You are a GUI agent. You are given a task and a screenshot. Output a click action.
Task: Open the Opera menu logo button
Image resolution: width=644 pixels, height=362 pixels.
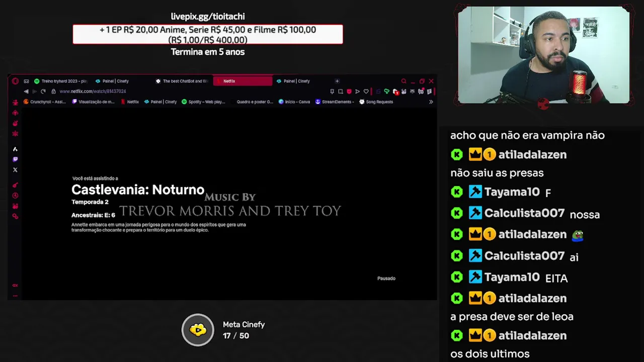click(15, 81)
